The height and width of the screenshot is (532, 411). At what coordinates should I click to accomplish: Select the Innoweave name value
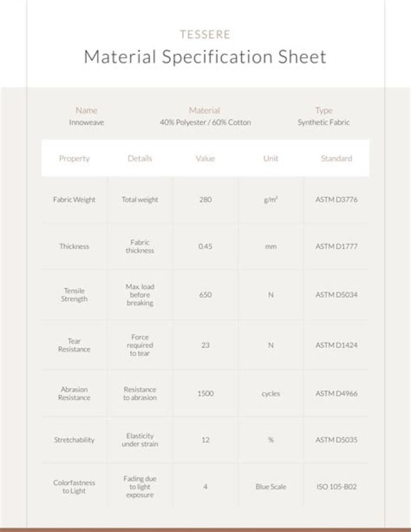(86, 122)
